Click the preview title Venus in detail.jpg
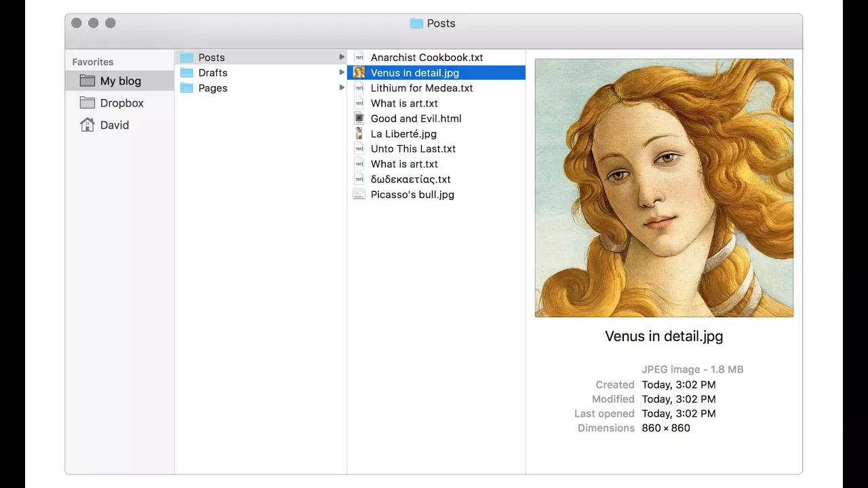The width and height of the screenshot is (868, 488). (x=664, y=335)
